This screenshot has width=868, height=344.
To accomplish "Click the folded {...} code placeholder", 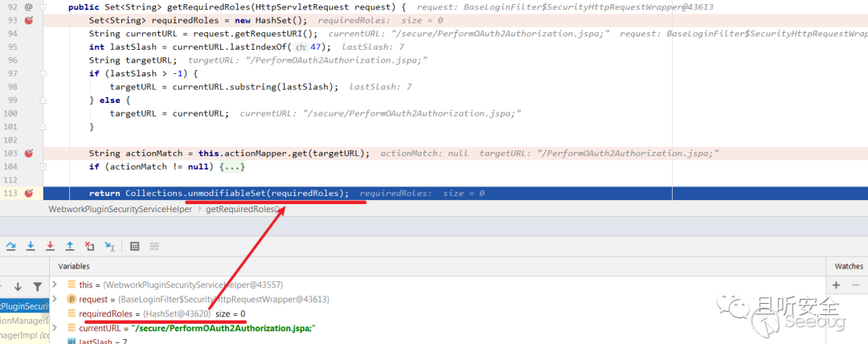I will [x=232, y=166].
